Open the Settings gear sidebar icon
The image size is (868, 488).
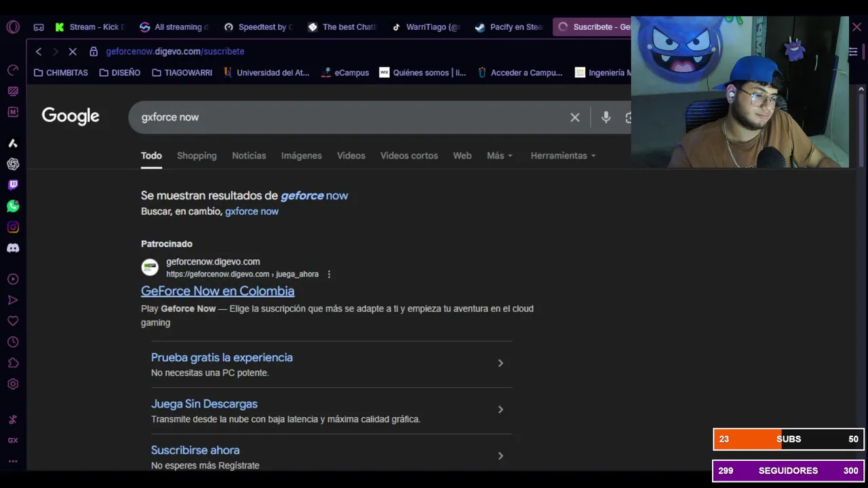[13, 384]
